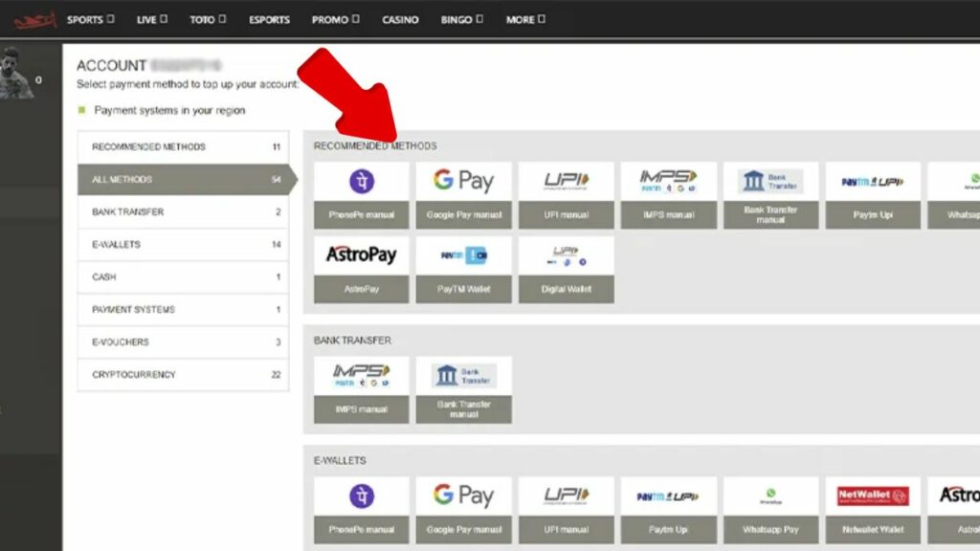Select All Methods category in sidebar
Viewport: 980px width, 551px height.
pyautogui.click(x=186, y=179)
